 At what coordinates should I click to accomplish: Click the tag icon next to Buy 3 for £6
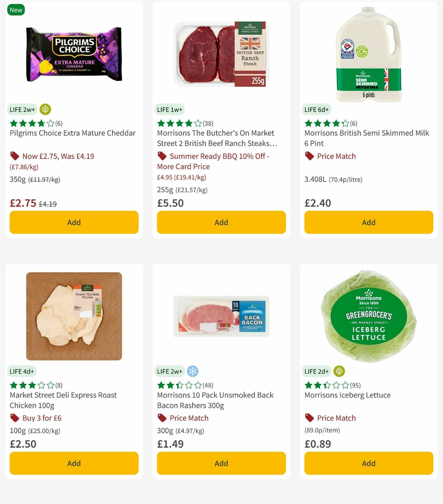pos(14,418)
